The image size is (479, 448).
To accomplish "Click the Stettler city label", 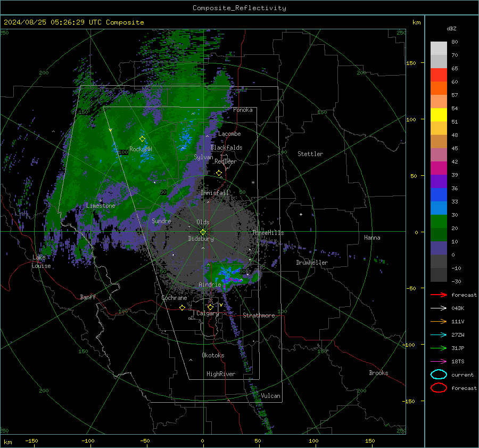I will (310, 154).
